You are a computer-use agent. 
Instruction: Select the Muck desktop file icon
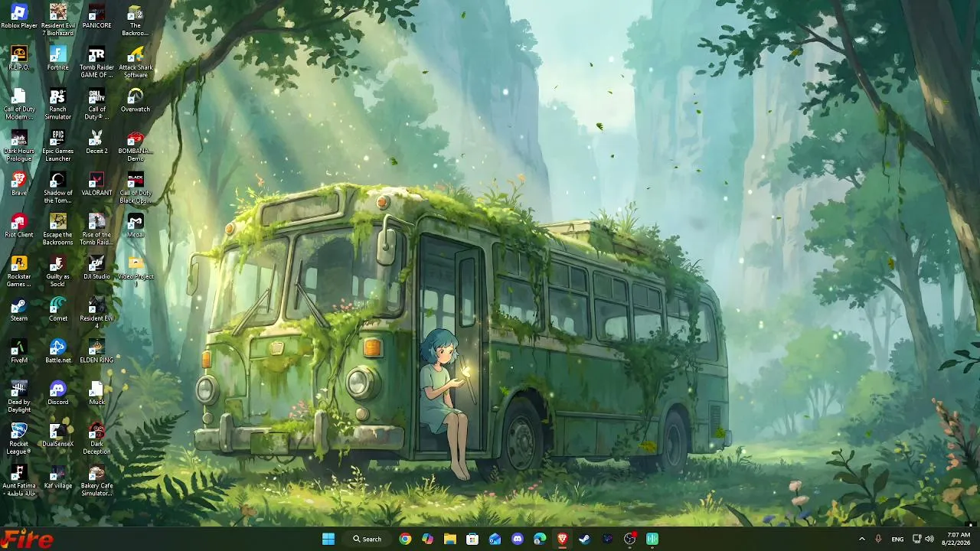(96, 393)
